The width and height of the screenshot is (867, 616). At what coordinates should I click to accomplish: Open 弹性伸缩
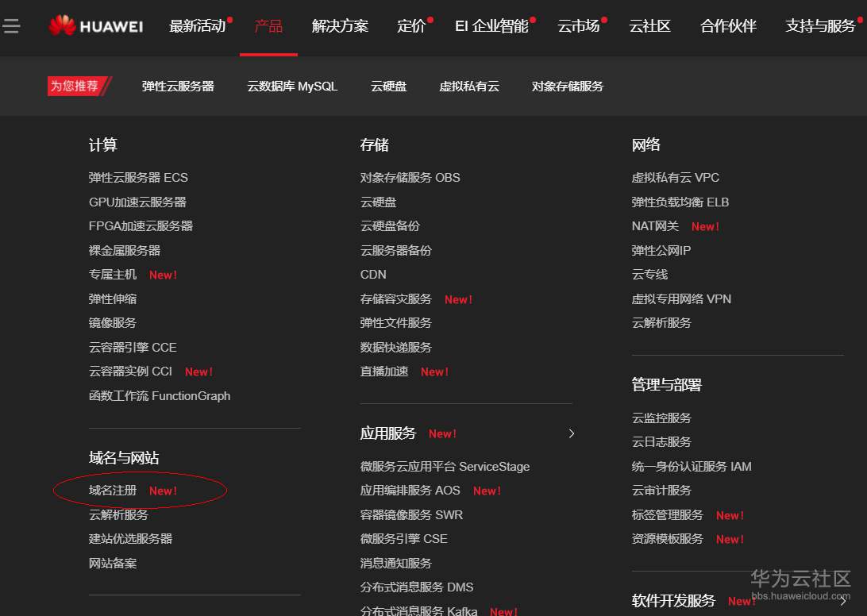tap(113, 299)
